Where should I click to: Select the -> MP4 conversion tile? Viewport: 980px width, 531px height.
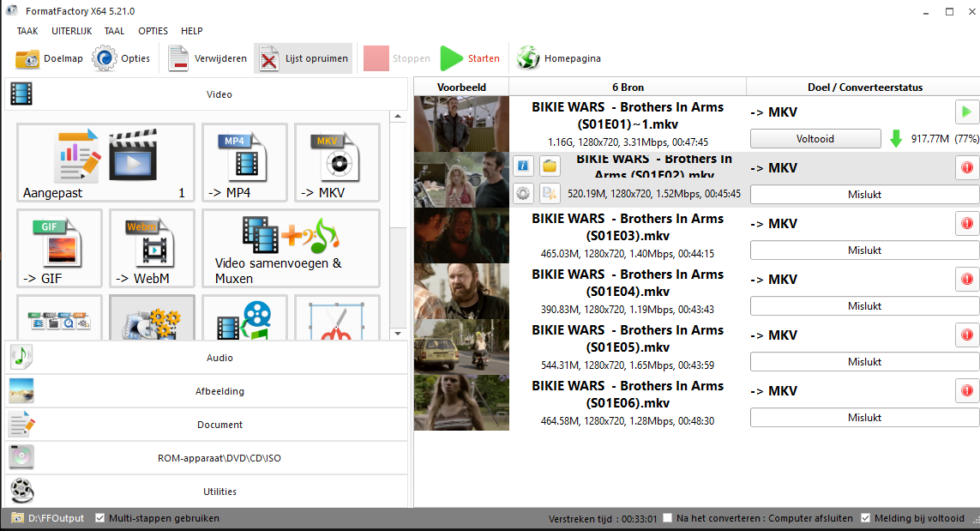244,163
